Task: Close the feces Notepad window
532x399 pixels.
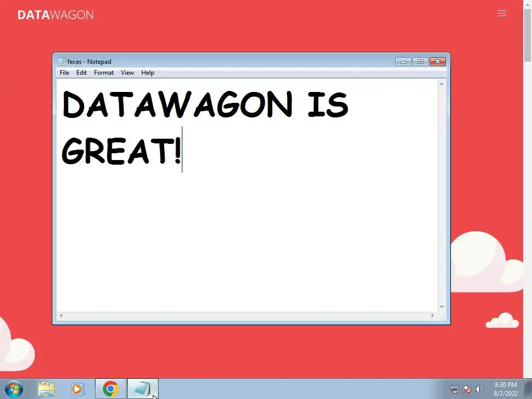Action: pyautogui.click(x=437, y=62)
